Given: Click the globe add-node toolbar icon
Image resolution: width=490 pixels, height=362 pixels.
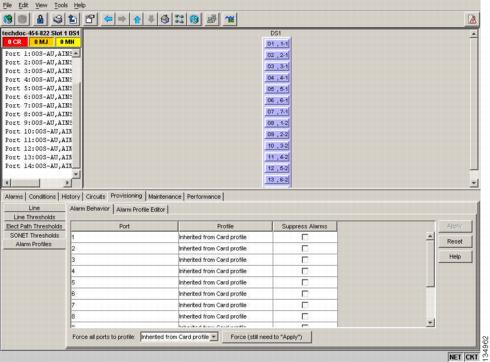Looking at the screenshot, I should pos(8,19).
